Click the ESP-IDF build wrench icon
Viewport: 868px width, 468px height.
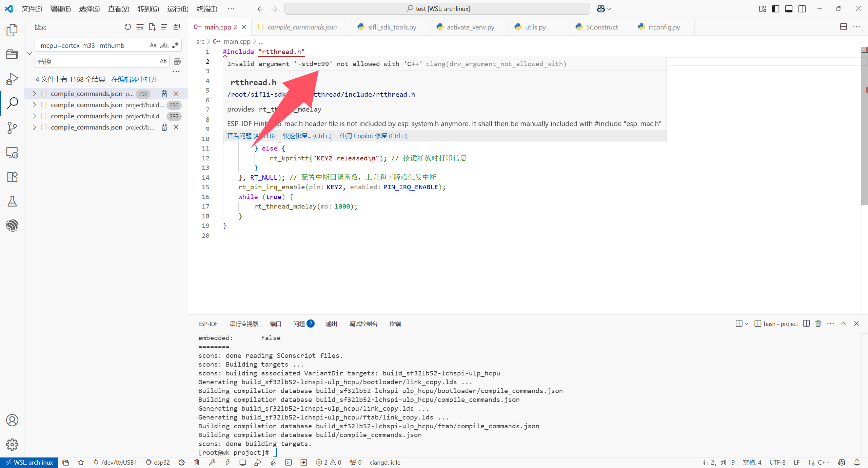tap(212, 462)
